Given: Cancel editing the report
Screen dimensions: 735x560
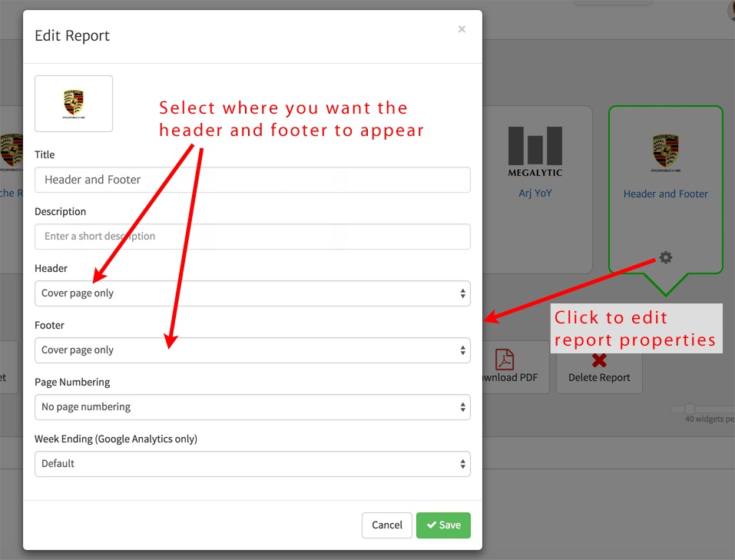Looking at the screenshot, I should 386,525.
